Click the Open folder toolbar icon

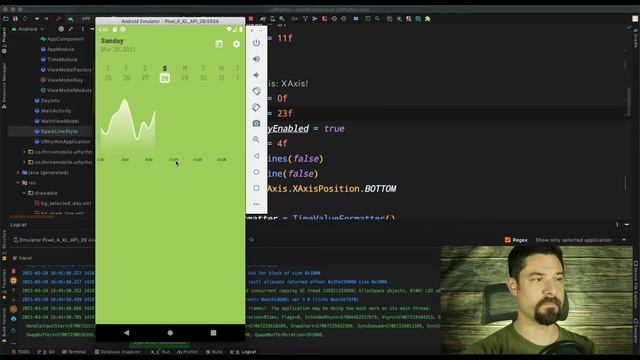point(6,18)
